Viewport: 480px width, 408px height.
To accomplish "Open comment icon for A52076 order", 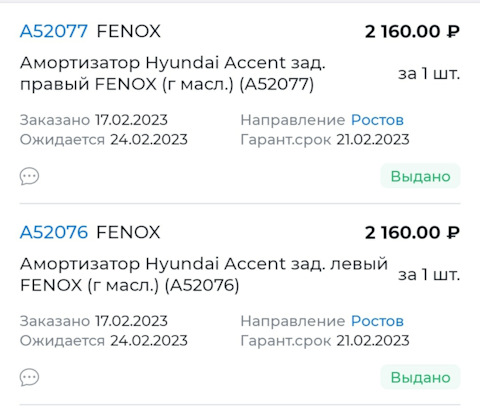I will tap(29, 377).
